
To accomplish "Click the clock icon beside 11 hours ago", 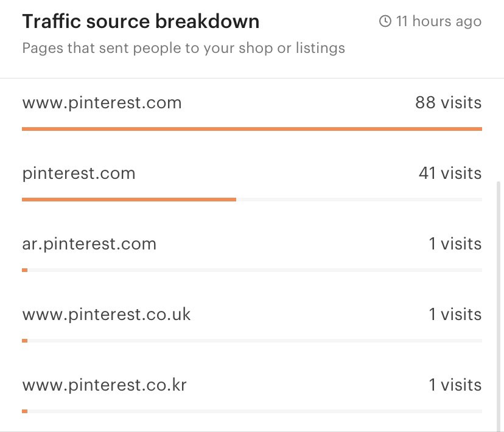I will point(385,21).
